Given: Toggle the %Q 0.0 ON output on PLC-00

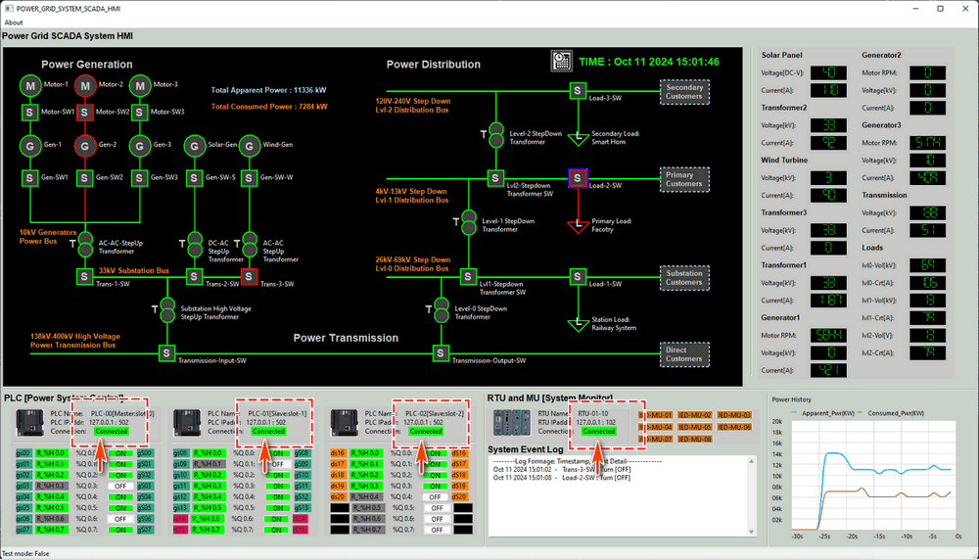Looking at the screenshot, I should 119,453.
